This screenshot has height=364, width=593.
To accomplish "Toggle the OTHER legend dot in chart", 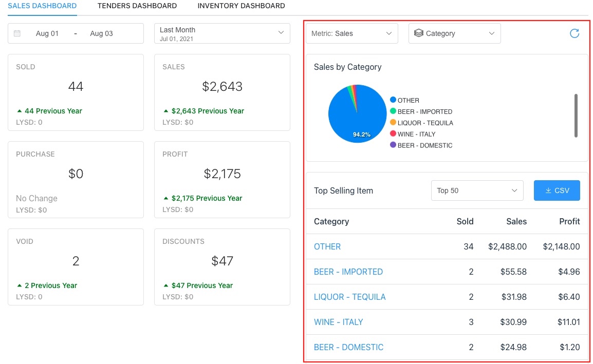I will 393,100.
